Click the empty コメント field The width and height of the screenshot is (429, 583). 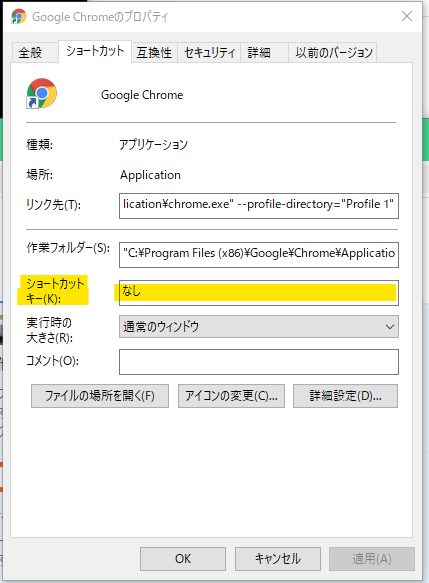[259, 362]
